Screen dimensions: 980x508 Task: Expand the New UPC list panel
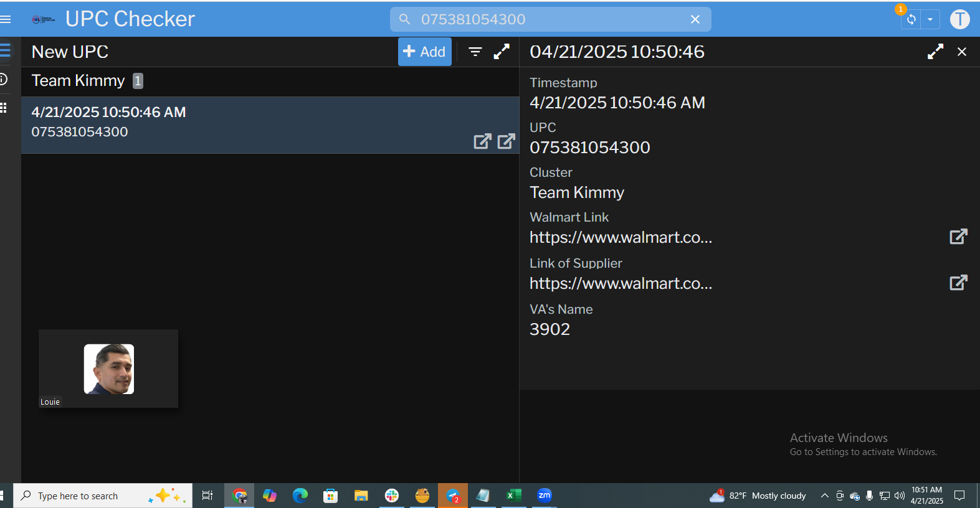502,52
